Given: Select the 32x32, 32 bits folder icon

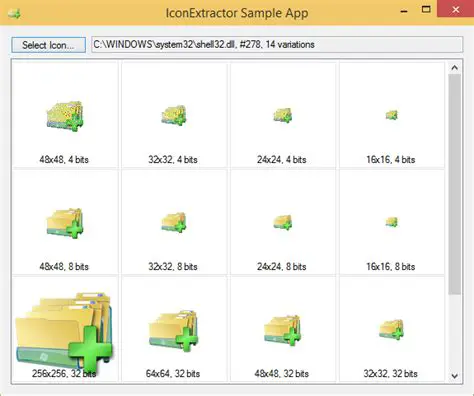Looking at the screenshot, I should pos(391,330).
